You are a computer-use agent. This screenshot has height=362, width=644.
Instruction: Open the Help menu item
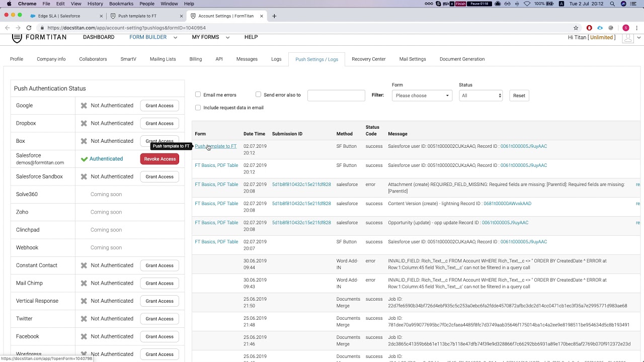251,37
